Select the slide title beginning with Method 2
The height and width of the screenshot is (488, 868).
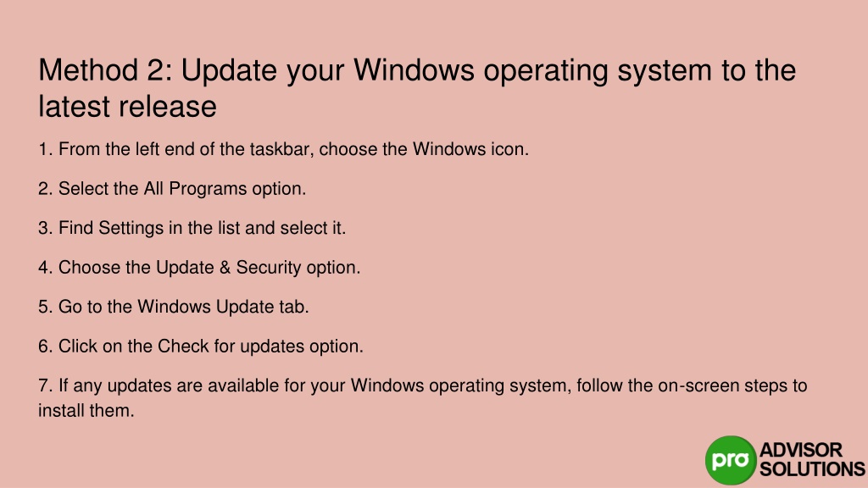(417, 88)
